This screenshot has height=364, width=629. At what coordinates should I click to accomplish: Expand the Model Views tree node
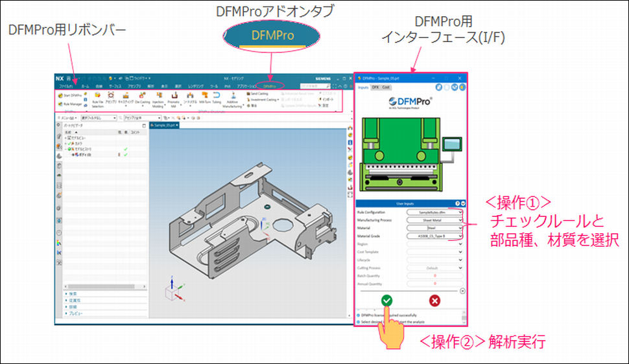tap(65, 138)
